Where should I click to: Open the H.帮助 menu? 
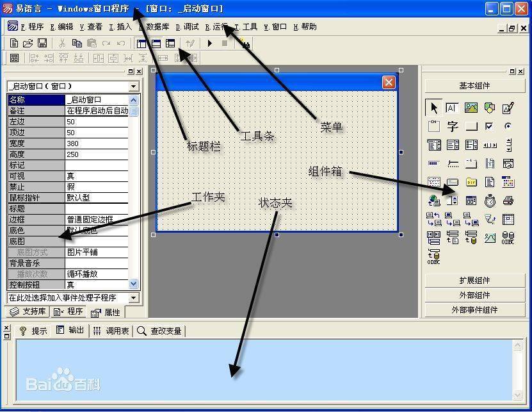(305, 27)
